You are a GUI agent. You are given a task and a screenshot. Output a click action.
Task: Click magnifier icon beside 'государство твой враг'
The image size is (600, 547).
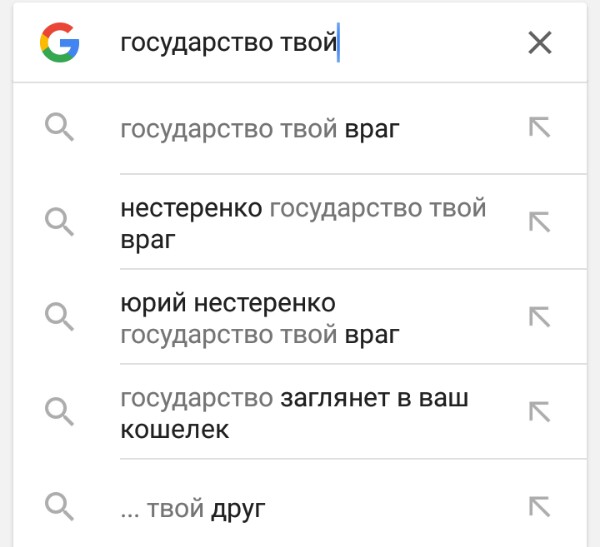click(x=60, y=128)
